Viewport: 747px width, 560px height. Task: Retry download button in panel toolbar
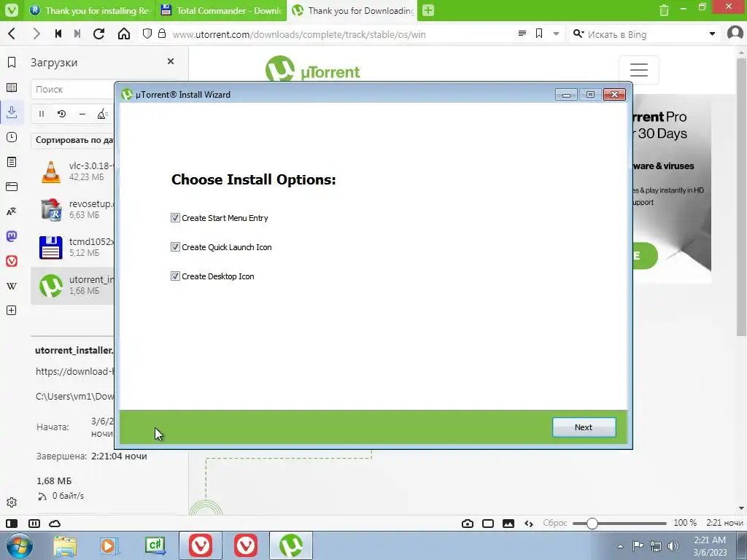[x=61, y=114]
